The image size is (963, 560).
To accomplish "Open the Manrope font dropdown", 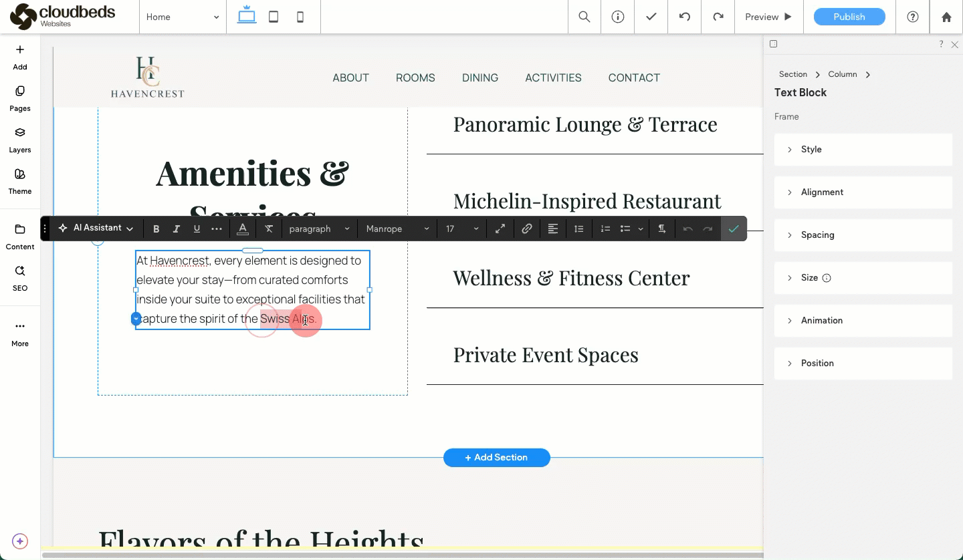I will pyautogui.click(x=397, y=229).
